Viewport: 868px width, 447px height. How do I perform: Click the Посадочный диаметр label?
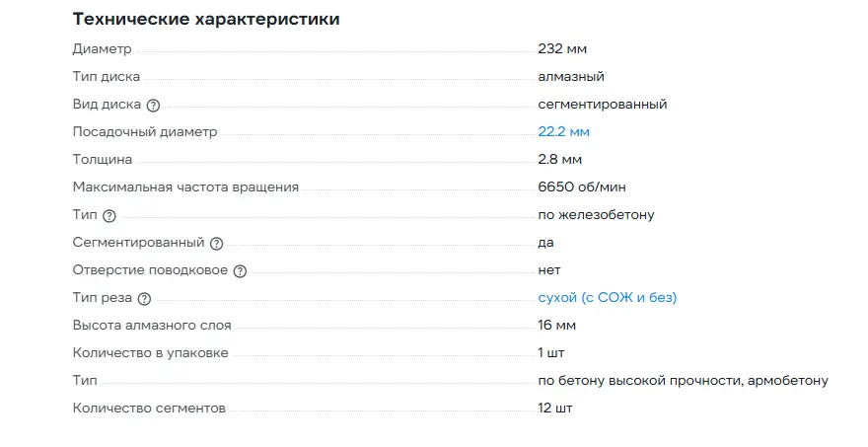click(145, 131)
